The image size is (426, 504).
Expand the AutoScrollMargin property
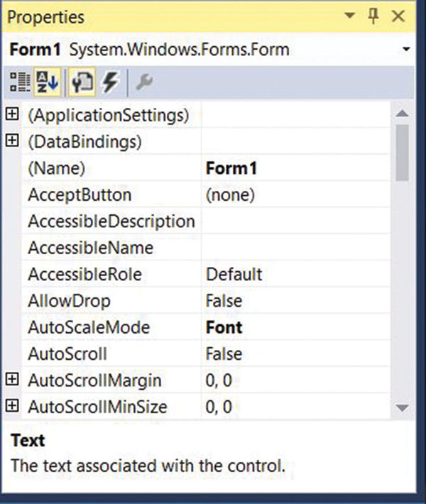[12, 380]
